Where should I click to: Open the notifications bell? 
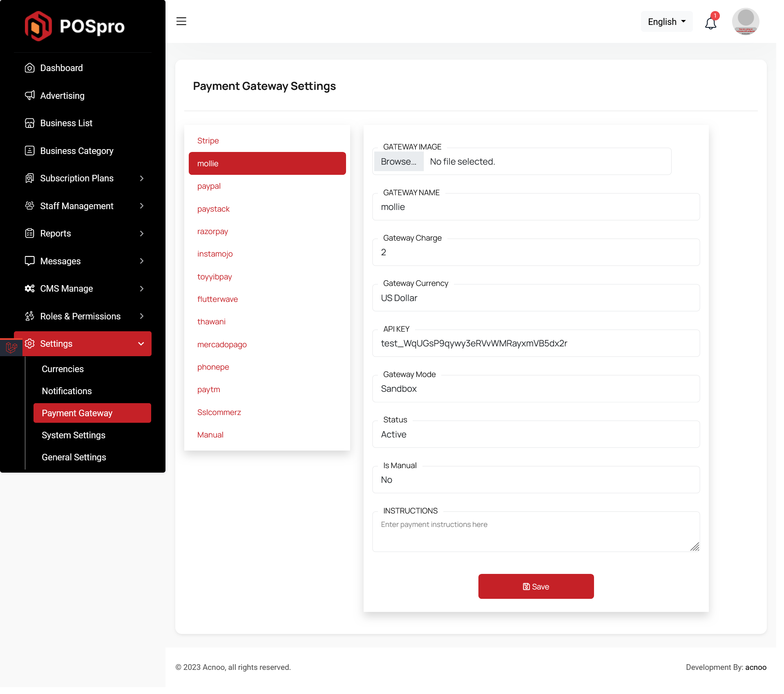(x=710, y=23)
